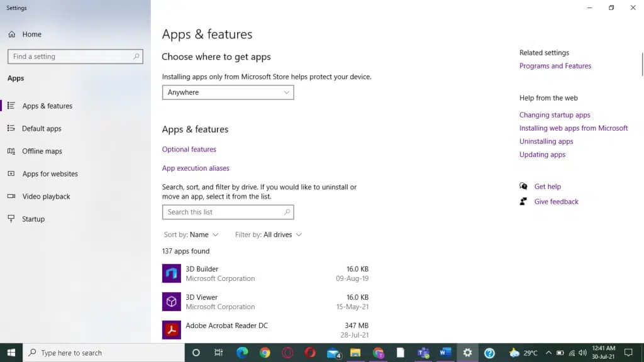Open Apps for websites page
The height and width of the screenshot is (362, 644).
tap(50, 173)
